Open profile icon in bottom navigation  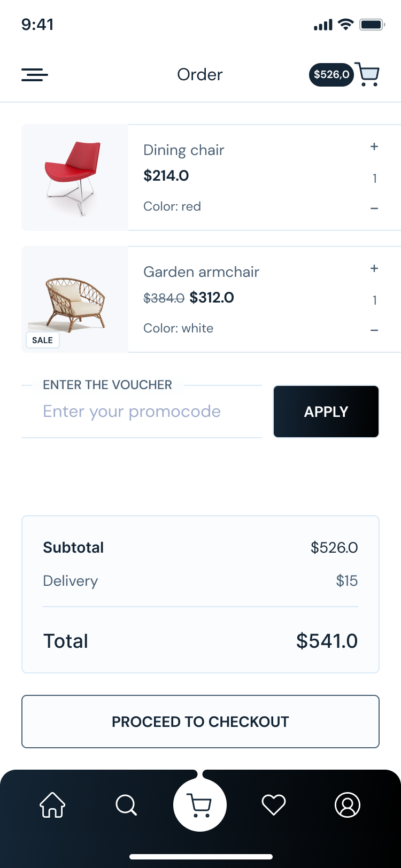(x=348, y=804)
